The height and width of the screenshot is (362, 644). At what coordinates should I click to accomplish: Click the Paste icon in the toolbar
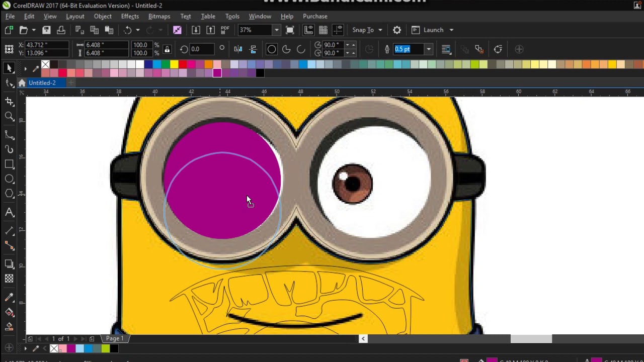tap(109, 30)
